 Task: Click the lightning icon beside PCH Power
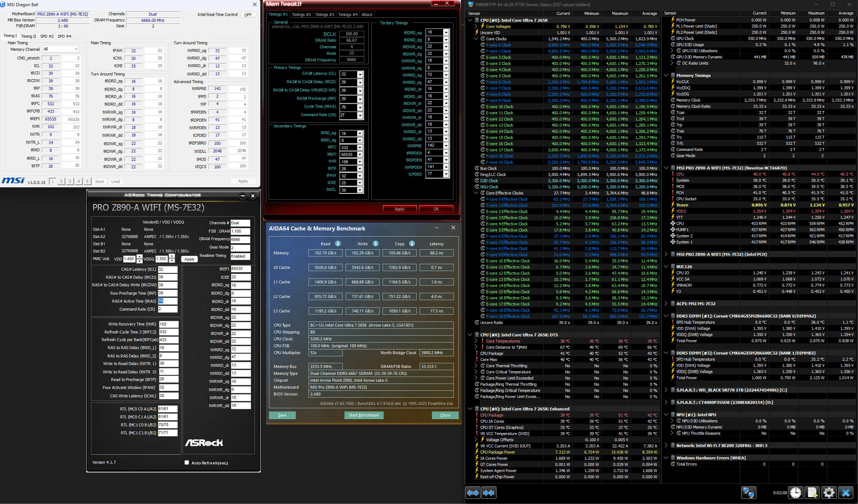point(673,20)
